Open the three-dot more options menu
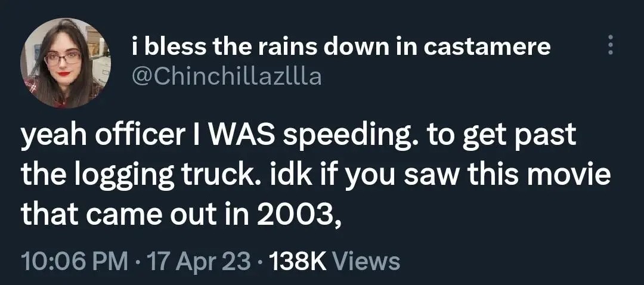 click(x=609, y=45)
